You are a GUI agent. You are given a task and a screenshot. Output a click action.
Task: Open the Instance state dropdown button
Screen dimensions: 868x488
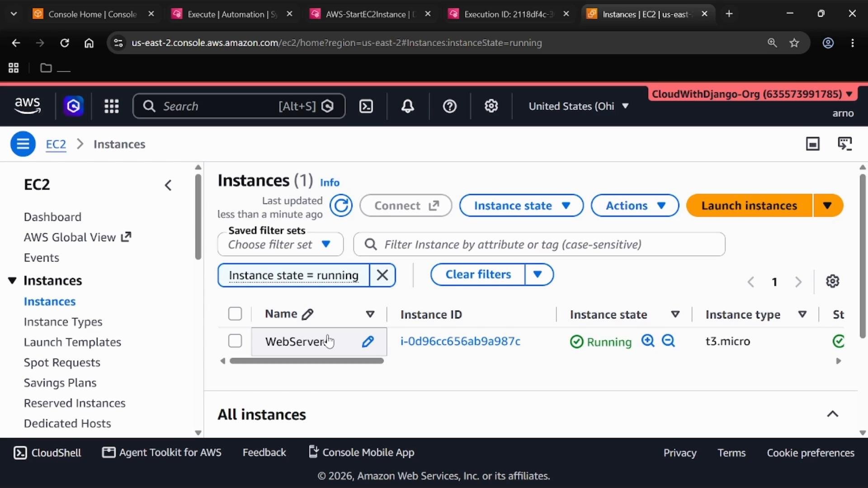pyautogui.click(x=521, y=206)
